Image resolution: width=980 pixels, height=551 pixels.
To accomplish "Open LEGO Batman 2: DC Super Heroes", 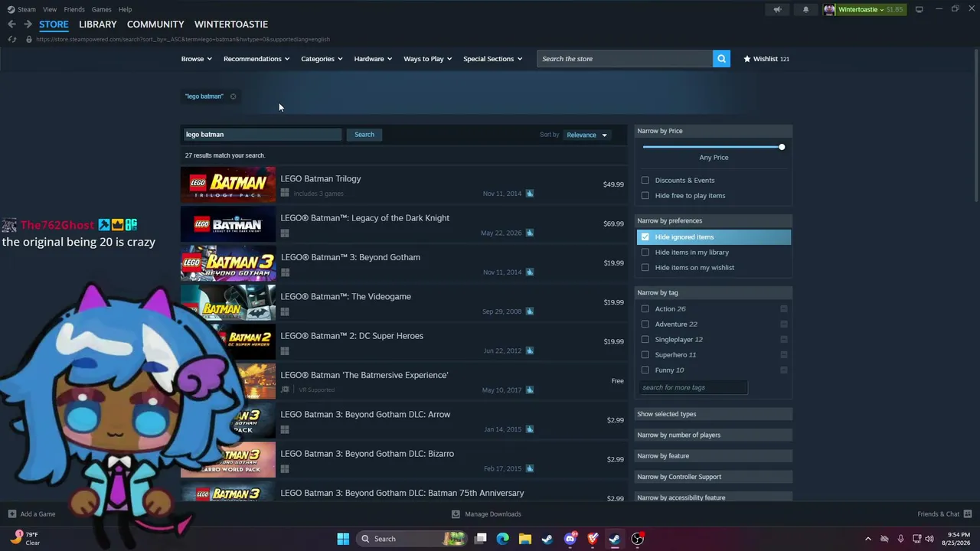I will 403,342.
